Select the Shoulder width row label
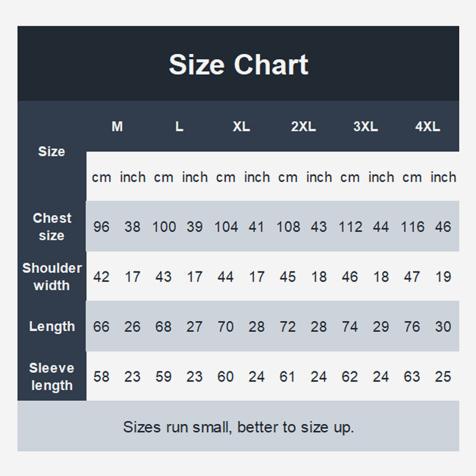 [52, 277]
